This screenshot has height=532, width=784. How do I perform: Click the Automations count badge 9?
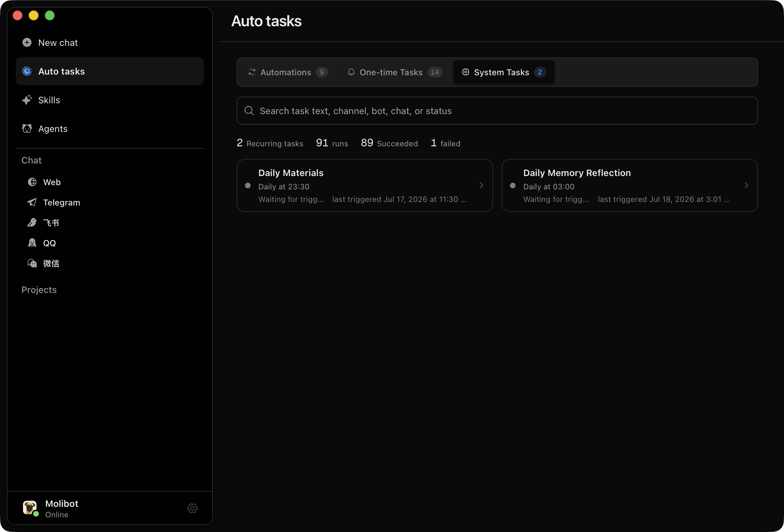coord(322,72)
